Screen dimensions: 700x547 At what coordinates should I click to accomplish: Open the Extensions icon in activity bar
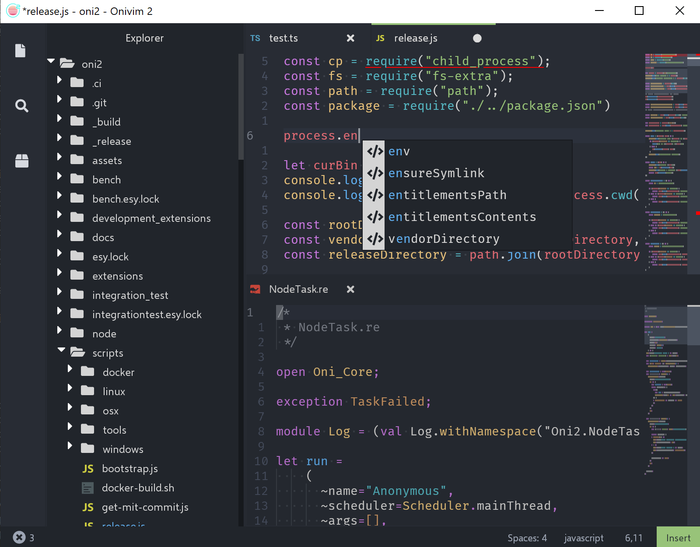pos(21,160)
